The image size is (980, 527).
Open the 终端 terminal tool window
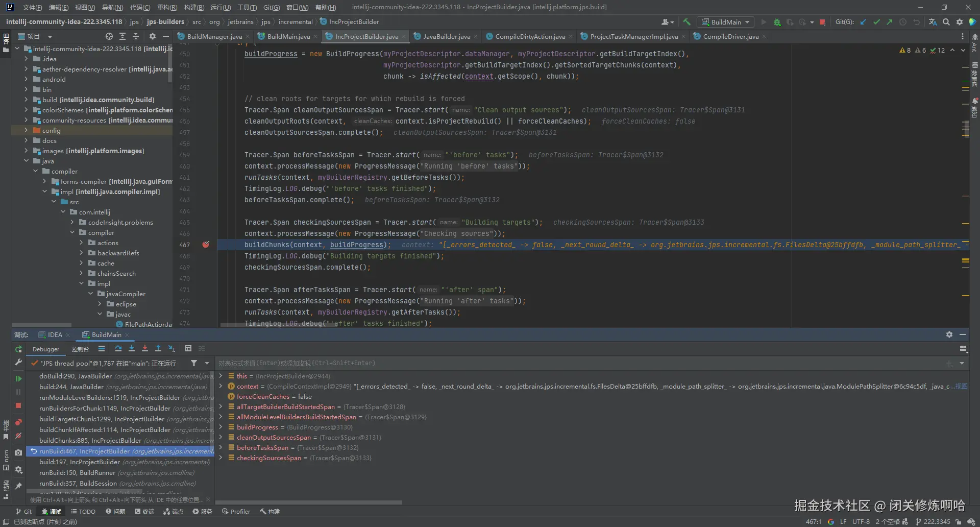(x=144, y=511)
